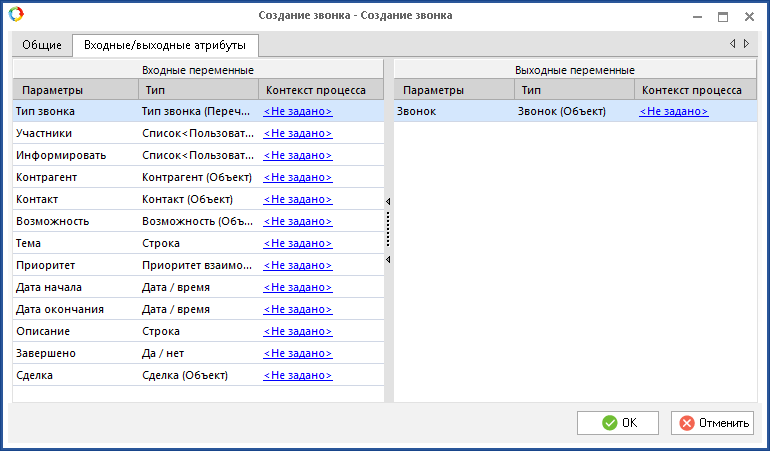Click the Отменить button
This screenshot has height=451, width=770.
coord(712,423)
